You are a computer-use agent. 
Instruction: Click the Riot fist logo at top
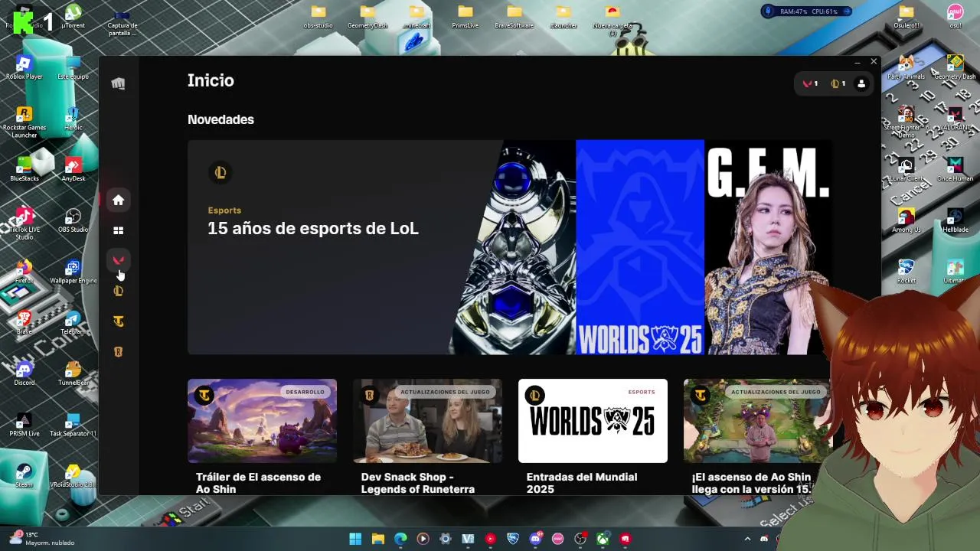pos(118,83)
